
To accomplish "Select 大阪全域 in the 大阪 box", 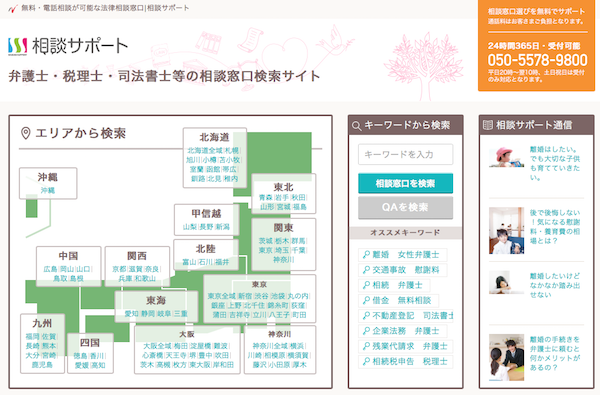I will coord(157,346).
